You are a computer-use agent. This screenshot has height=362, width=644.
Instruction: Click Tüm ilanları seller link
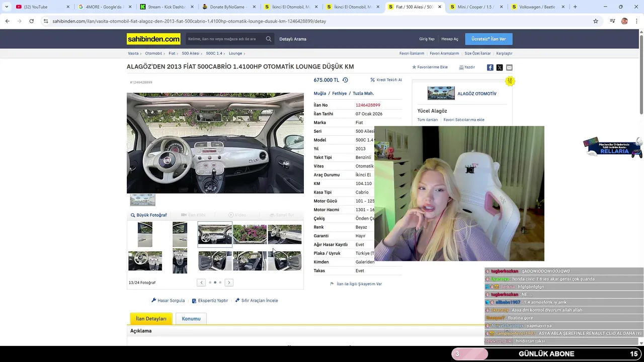coord(428,120)
